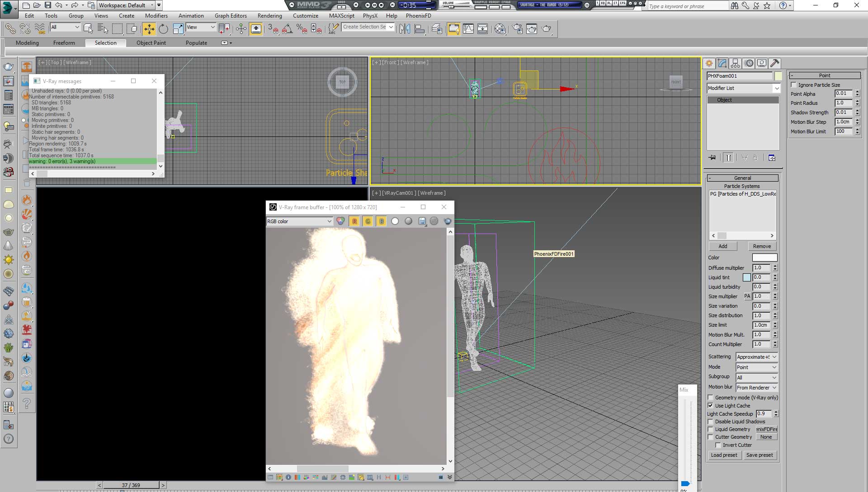Click the Liquid tint color swatch
The image size is (868, 492).
point(747,277)
